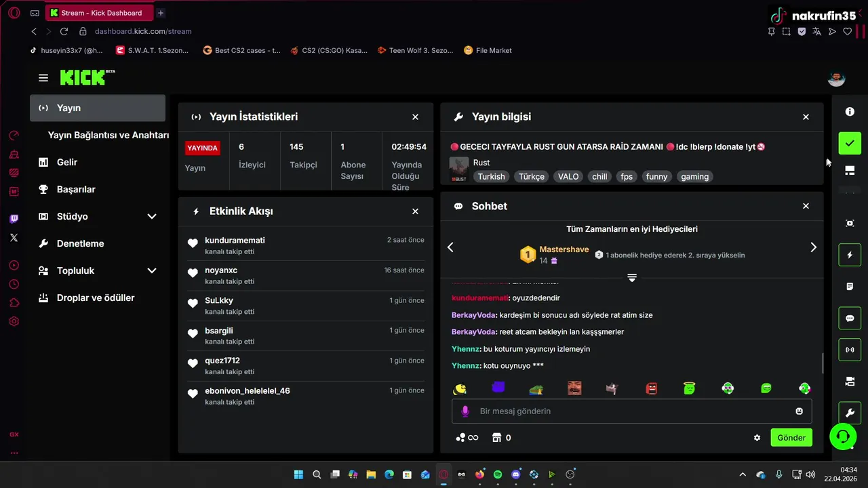This screenshot has width=868, height=488.
Task: Show next top gifters slide
Action: tap(813, 247)
